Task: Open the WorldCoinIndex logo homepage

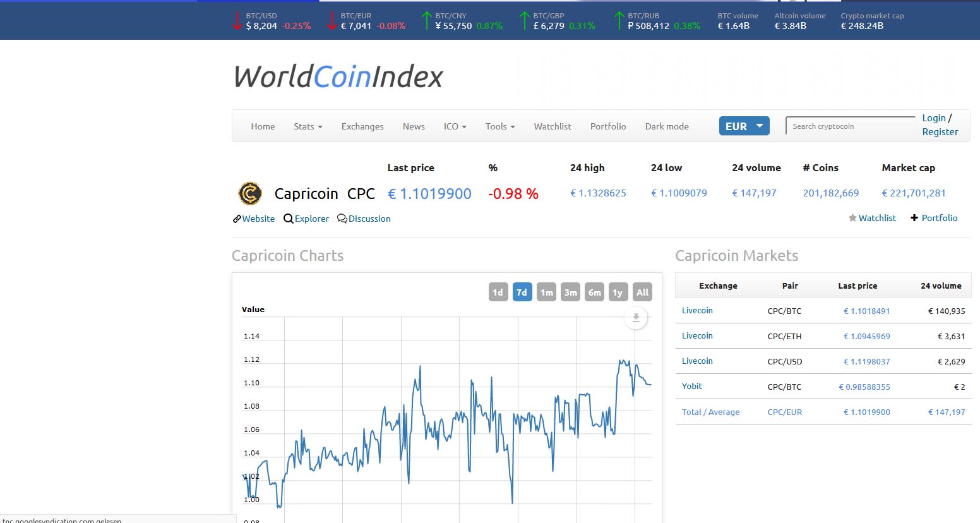Action: [x=338, y=77]
